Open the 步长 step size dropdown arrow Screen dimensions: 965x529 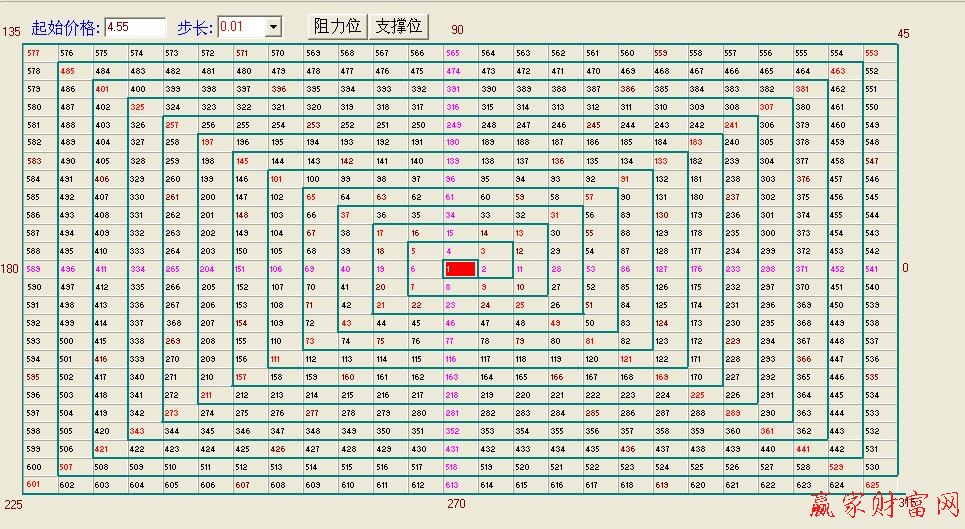pyautogui.click(x=273, y=27)
